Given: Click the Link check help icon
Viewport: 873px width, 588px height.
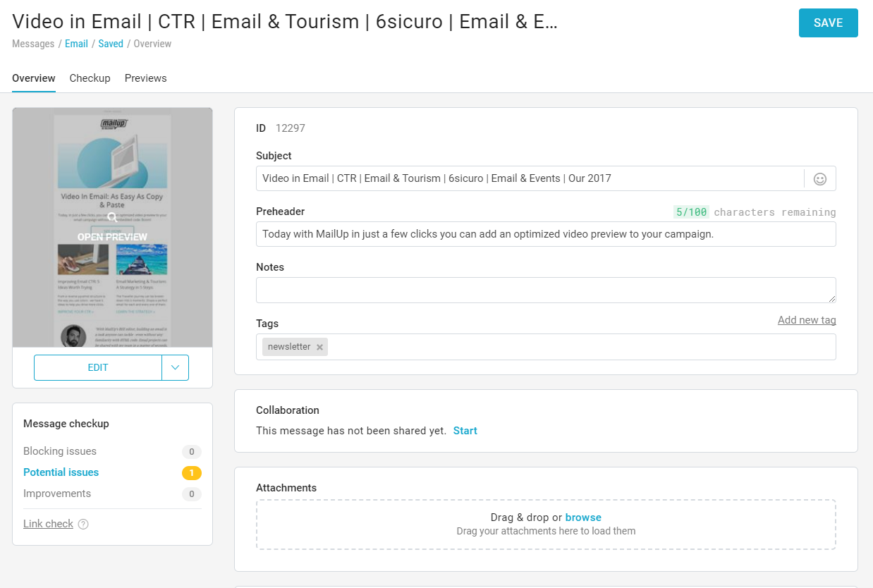Looking at the screenshot, I should pyautogui.click(x=83, y=524).
